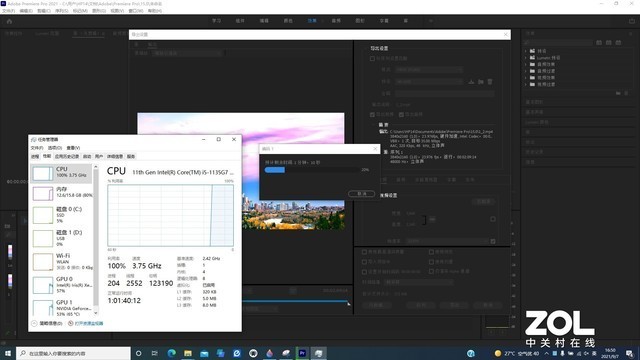Open Microsoft Edge from the taskbar

point(171,353)
